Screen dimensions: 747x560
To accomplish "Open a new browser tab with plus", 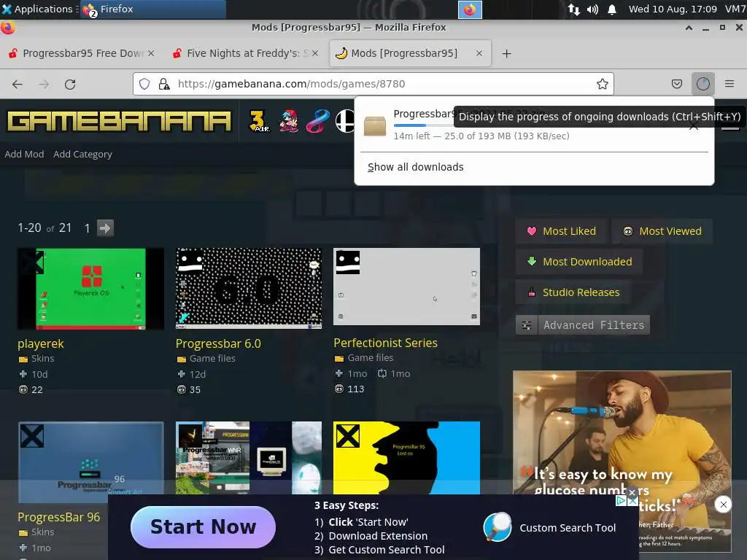I will (x=506, y=54).
